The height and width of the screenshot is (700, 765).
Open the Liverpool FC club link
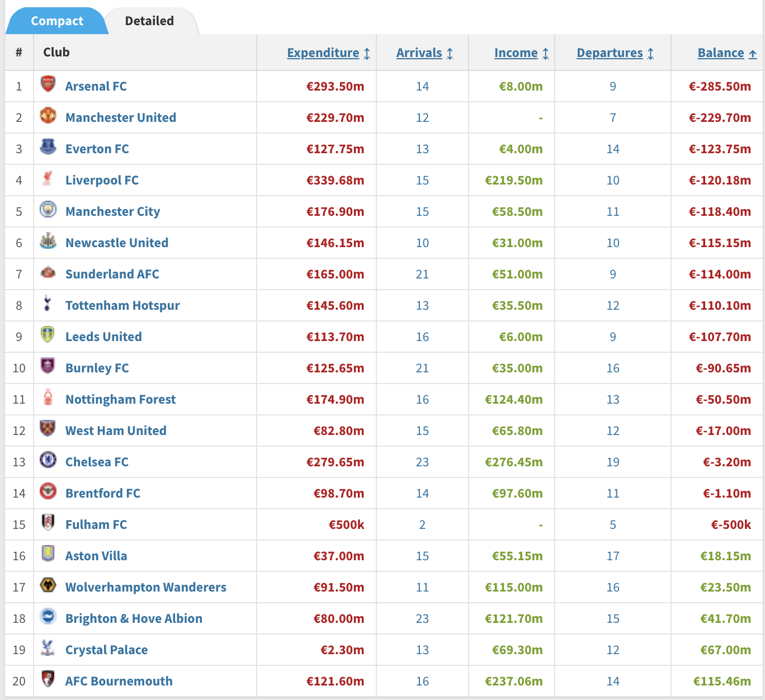(x=102, y=180)
